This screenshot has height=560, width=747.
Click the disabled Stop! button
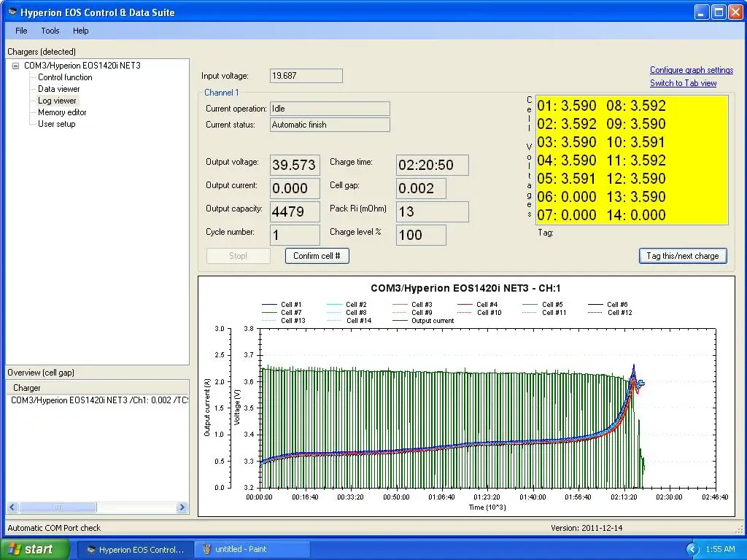pyautogui.click(x=239, y=256)
